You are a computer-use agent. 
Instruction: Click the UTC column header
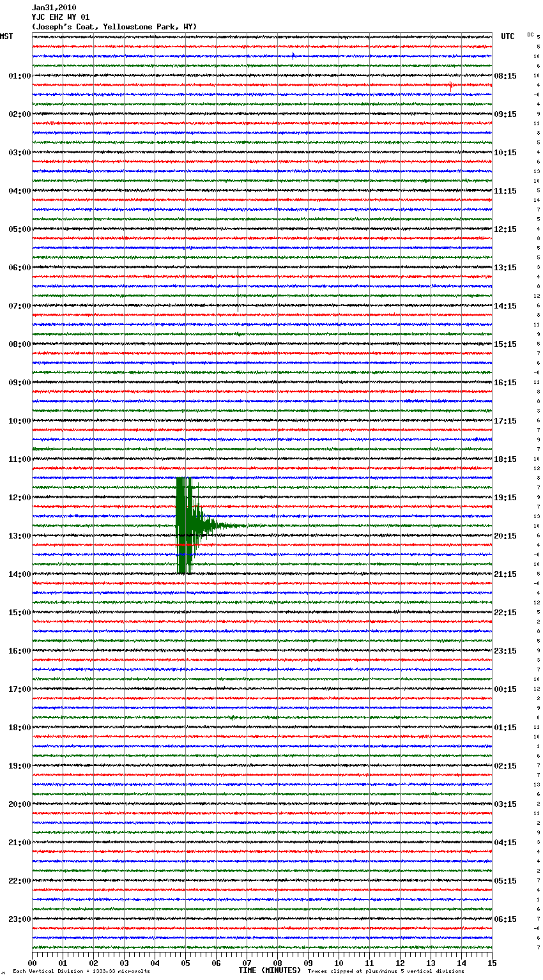[507, 36]
